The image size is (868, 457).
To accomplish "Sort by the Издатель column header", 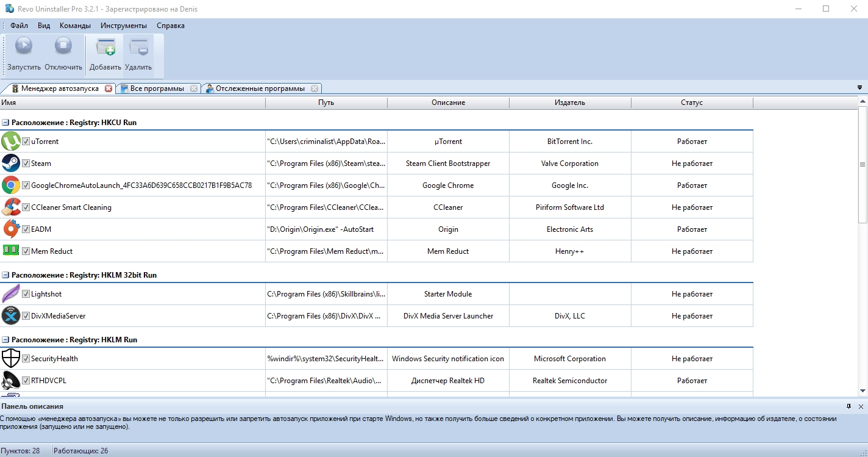I will (571, 103).
